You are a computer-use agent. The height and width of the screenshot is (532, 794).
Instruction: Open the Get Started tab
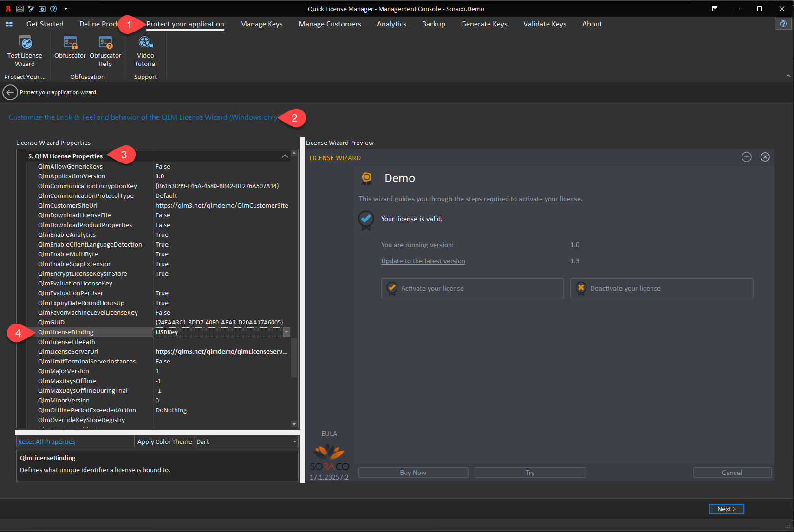click(x=45, y=24)
